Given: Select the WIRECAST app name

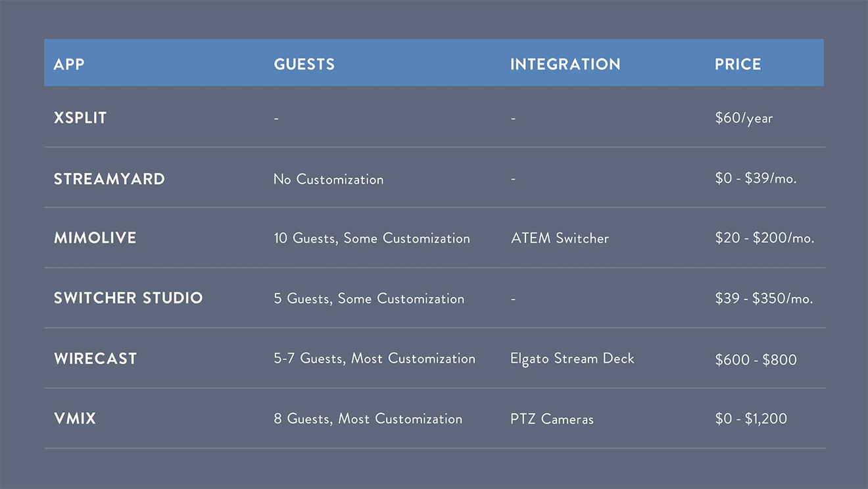Looking at the screenshot, I should pyautogui.click(x=95, y=359).
